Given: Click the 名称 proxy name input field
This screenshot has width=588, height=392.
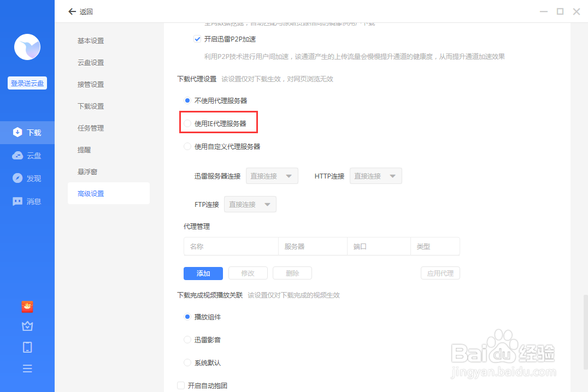Looking at the screenshot, I should 231,246.
